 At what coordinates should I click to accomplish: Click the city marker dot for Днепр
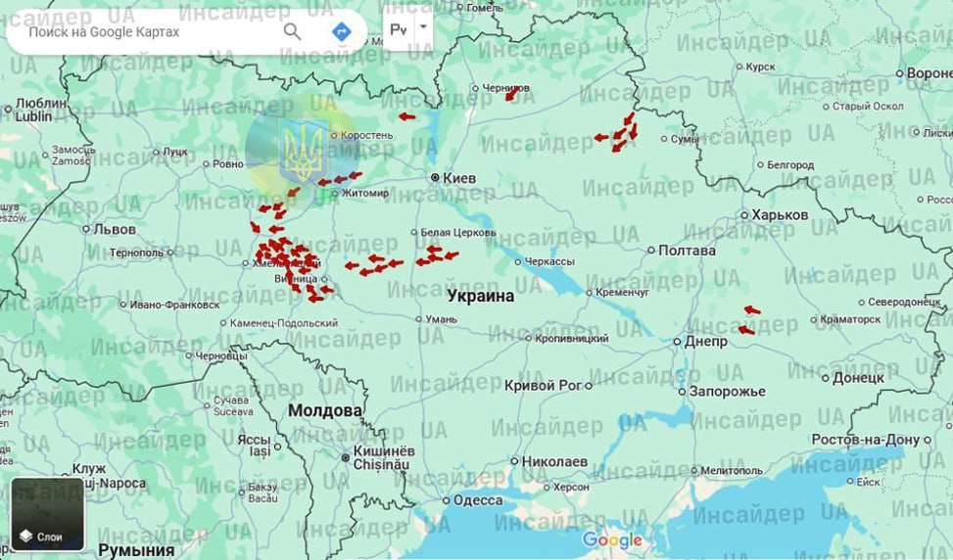coord(677,342)
